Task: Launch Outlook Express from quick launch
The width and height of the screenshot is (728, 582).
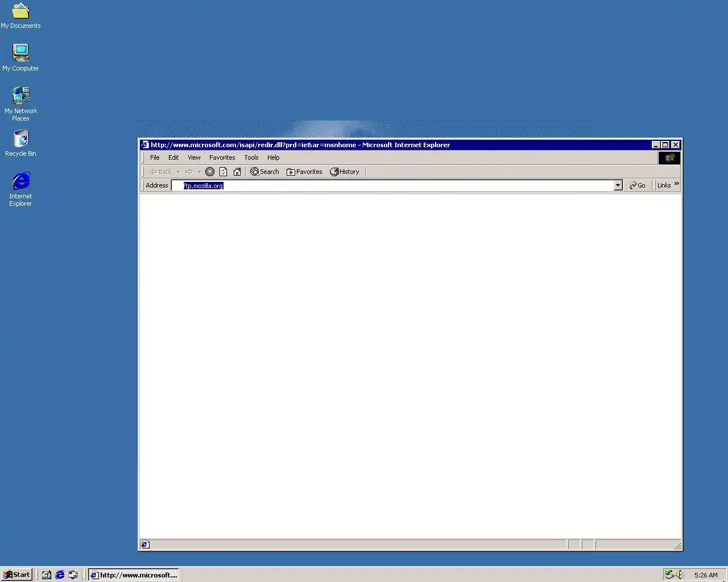Action: pyautogui.click(x=73, y=575)
